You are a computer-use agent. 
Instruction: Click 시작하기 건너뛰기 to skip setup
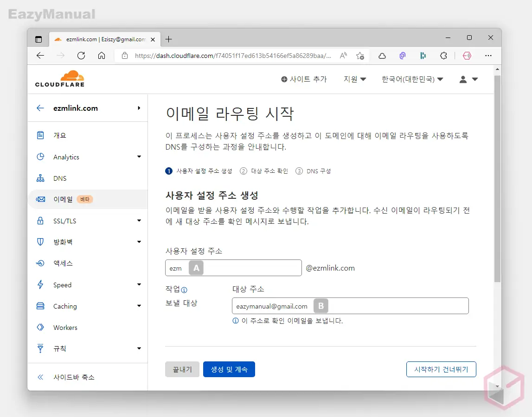click(441, 369)
